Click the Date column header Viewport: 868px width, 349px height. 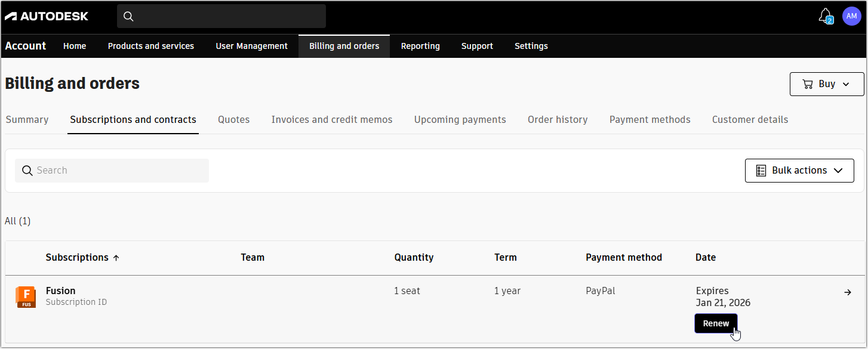pos(706,257)
